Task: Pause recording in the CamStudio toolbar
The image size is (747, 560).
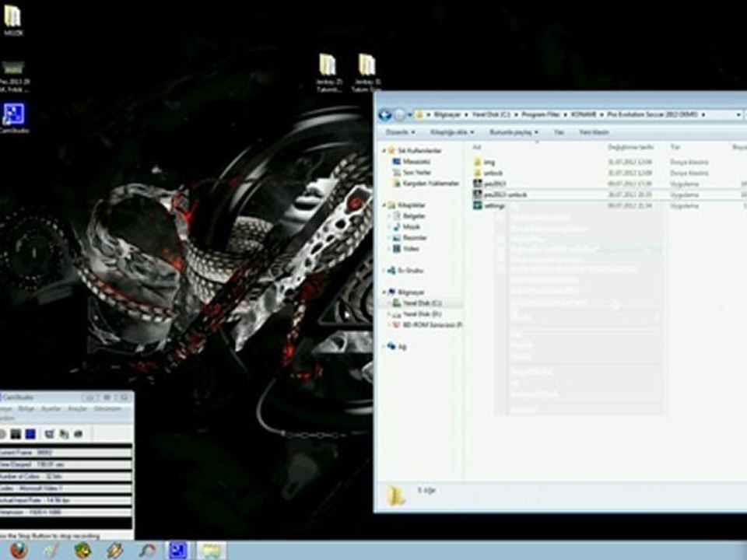Action: pyautogui.click(x=16, y=434)
